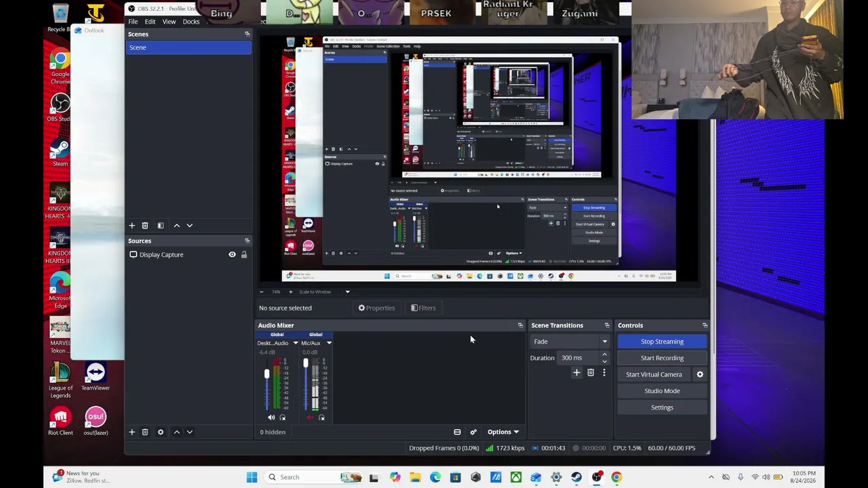Undock the Audio Mixer panel
This screenshot has width=868, height=488.
tap(520, 325)
